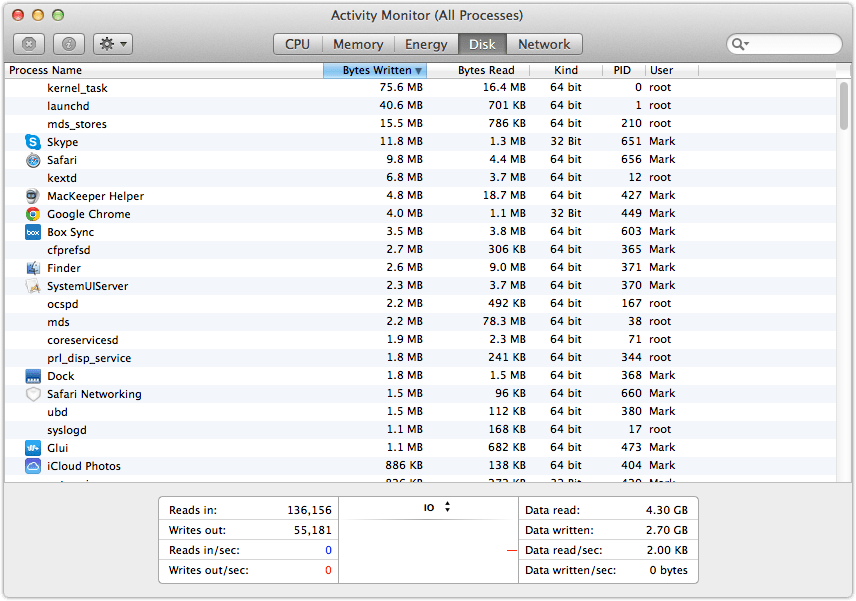This screenshot has width=856, height=601.
Task: Open the gear actions dropdown menu
Action: coord(113,44)
